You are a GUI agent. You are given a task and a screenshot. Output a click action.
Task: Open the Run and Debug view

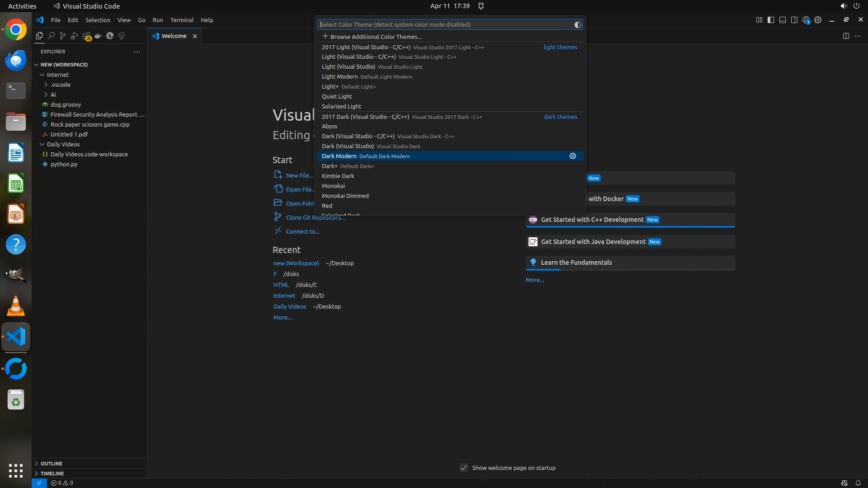point(75,36)
